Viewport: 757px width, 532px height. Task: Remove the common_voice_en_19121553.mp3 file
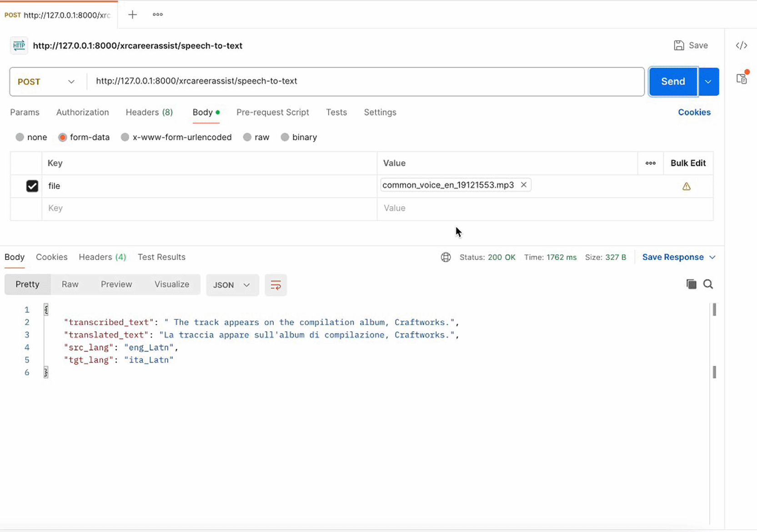coord(524,185)
